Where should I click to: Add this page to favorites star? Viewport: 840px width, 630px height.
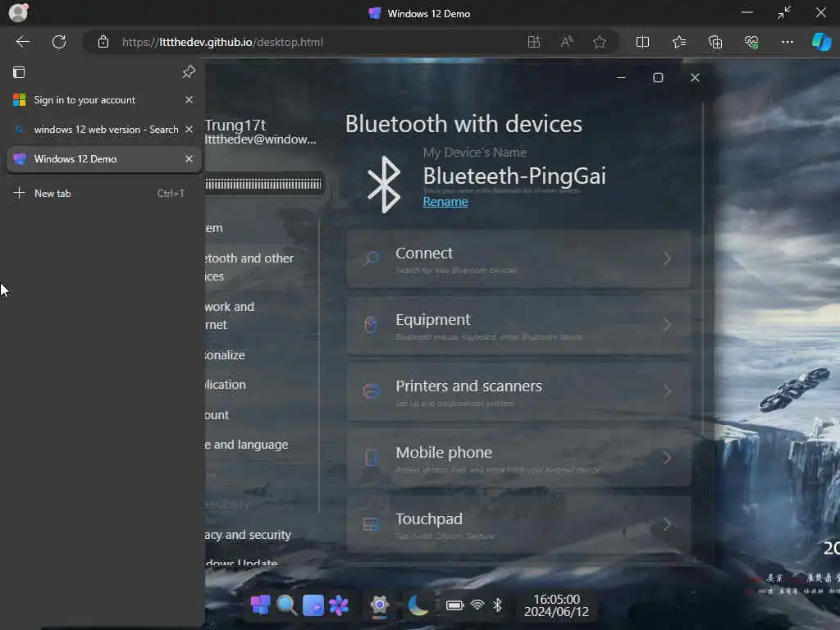600,42
